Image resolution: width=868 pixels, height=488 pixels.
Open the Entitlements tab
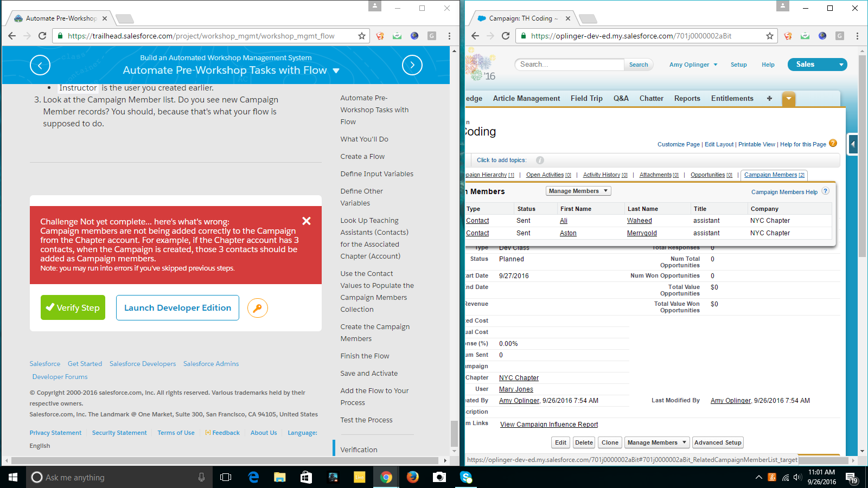click(x=732, y=98)
